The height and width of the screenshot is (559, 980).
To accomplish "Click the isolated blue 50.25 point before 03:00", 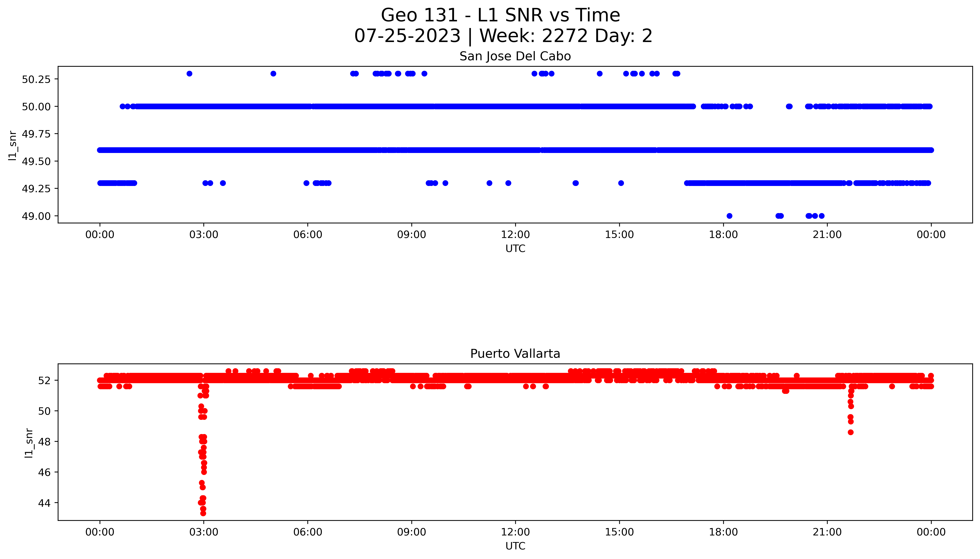I will point(189,74).
